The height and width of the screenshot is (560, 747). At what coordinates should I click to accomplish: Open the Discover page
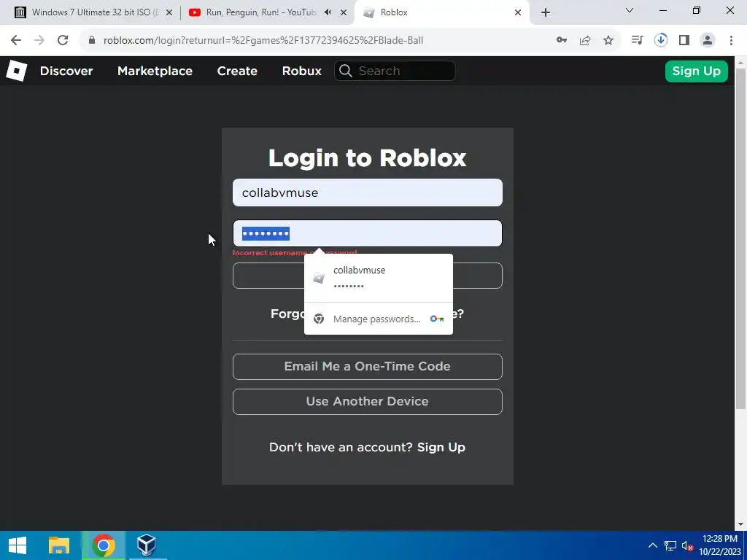point(66,71)
